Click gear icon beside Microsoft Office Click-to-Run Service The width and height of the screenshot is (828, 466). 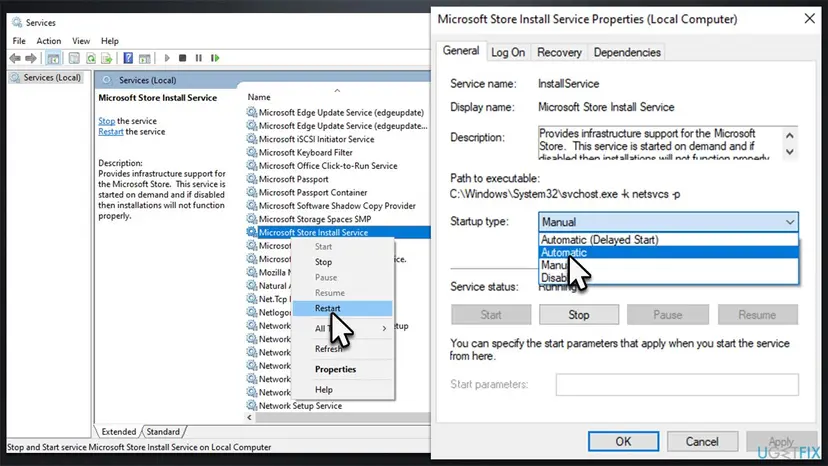click(x=252, y=165)
